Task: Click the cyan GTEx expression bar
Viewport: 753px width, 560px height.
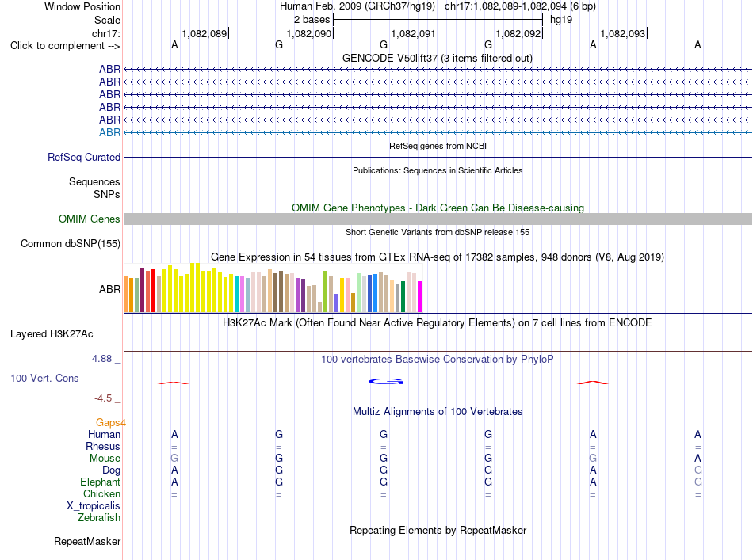Action: 237,294
